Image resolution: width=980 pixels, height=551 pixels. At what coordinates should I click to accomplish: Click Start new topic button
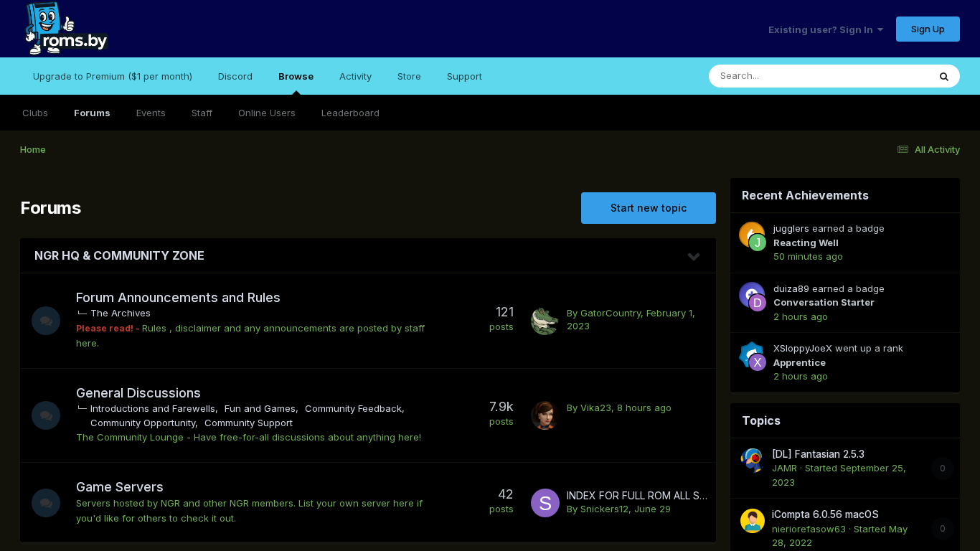coord(649,208)
